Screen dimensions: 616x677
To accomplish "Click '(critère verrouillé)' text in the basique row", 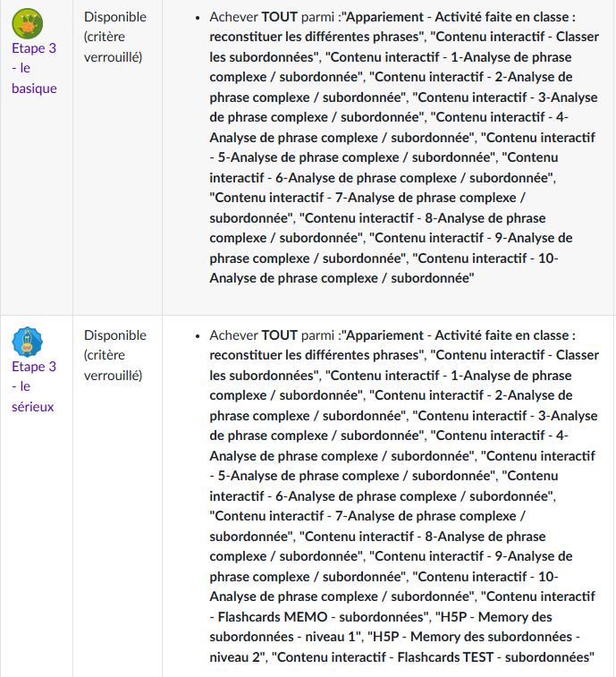I will (114, 47).
